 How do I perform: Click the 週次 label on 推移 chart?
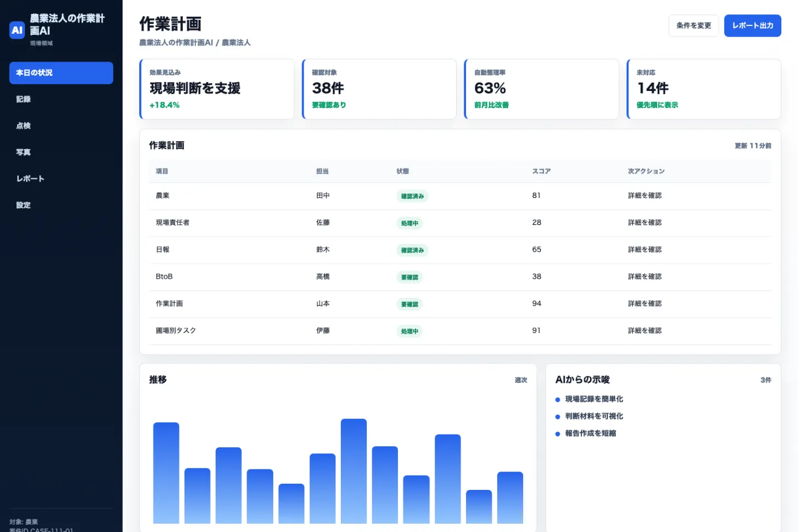pos(521,380)
